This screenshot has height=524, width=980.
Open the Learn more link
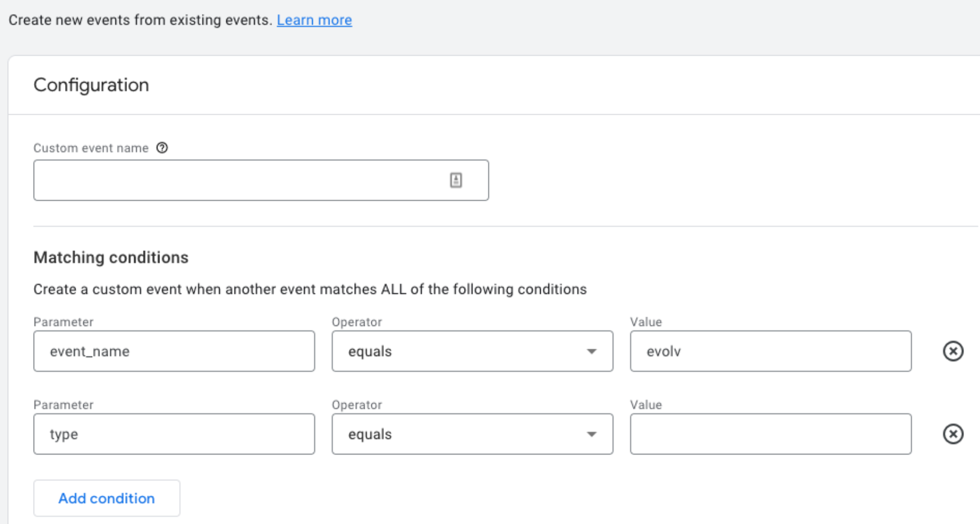[314, 20]
